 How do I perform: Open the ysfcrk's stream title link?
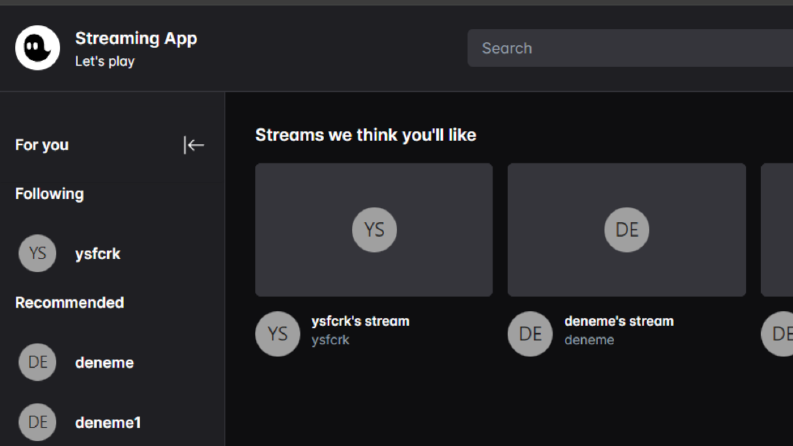(360, 321)
